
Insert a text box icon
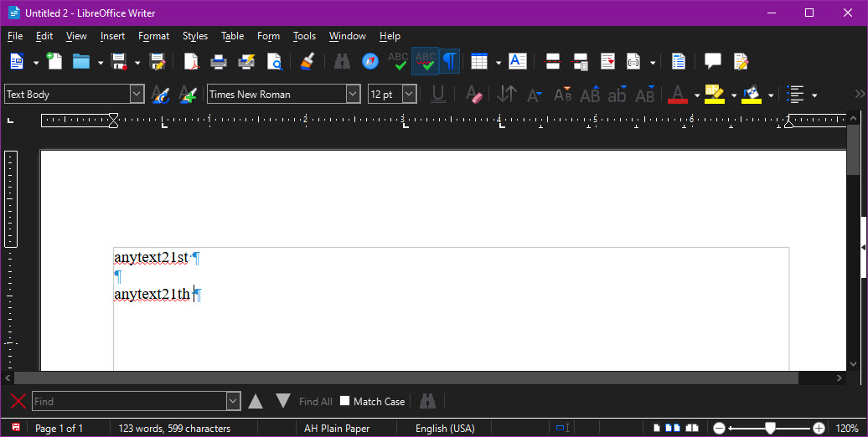click(518, 61)
